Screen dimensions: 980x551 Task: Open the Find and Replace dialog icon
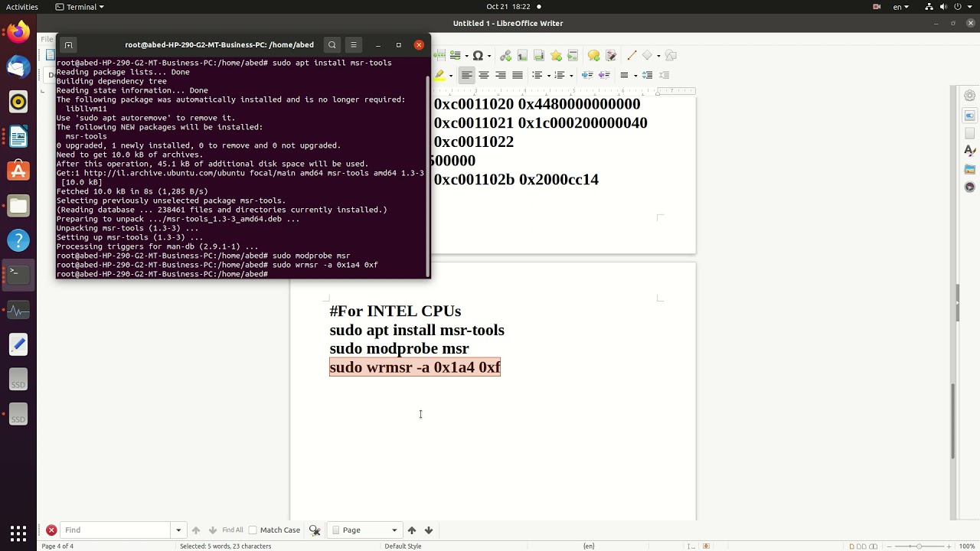314,530
